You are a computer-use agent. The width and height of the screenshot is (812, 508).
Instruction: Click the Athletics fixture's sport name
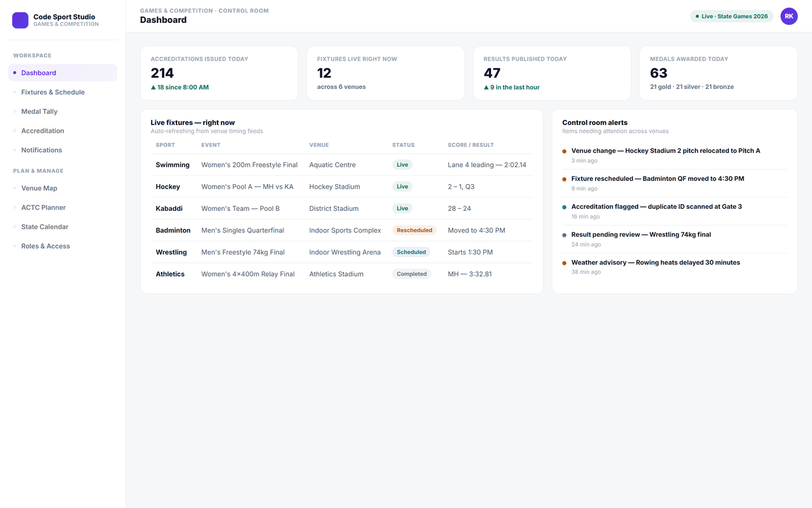coord(171,274)
